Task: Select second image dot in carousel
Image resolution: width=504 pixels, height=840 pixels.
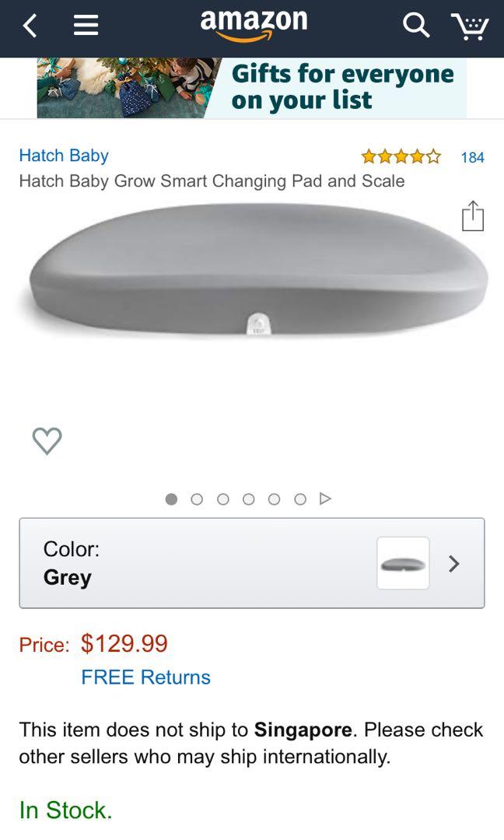Action: 197,499
